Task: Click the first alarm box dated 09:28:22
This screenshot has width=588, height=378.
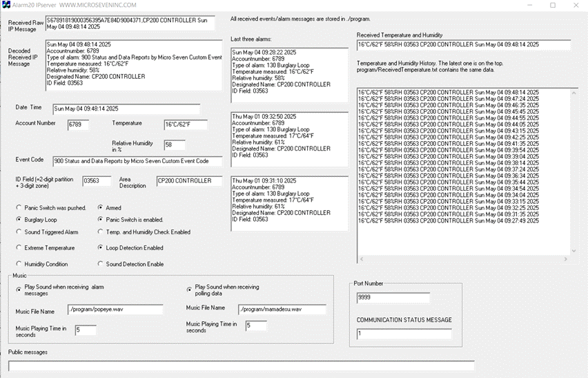Action: coord(289,75)
